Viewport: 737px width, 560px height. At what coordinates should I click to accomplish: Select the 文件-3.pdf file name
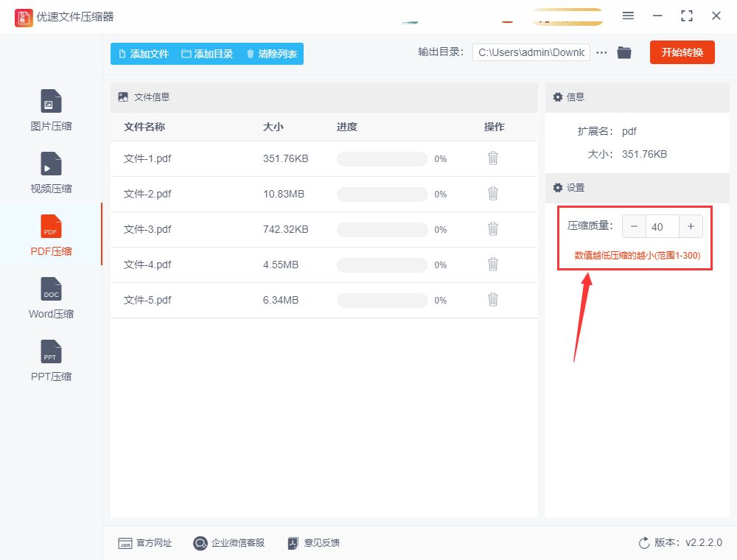coord(147,229)
